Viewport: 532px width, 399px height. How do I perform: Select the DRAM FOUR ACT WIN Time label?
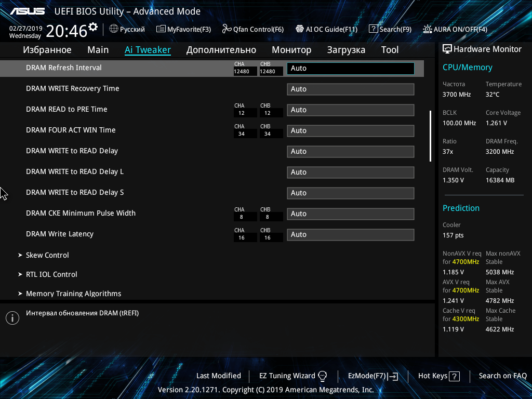point(71,130)
